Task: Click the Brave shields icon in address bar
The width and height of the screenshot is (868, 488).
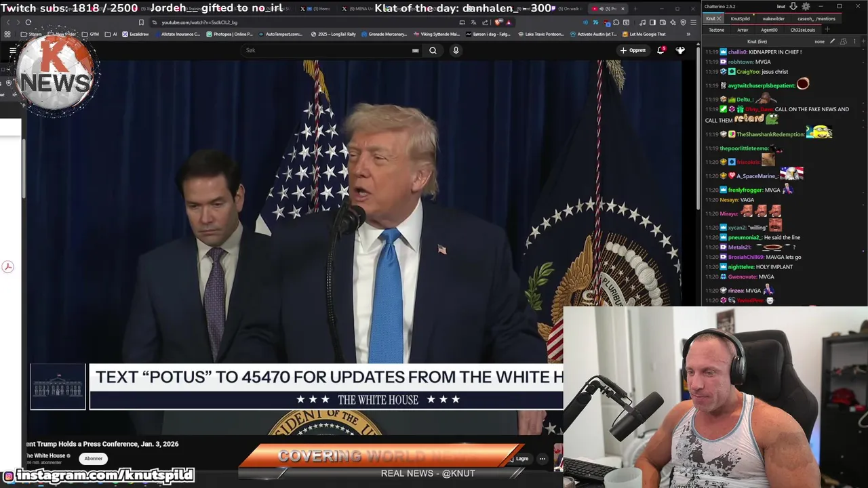Action: pos(498,22)
